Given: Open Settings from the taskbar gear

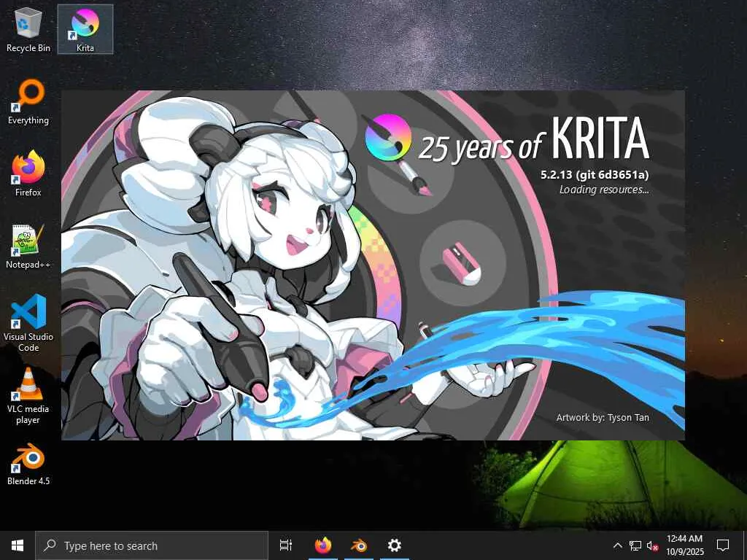Looking at the screenshot, I should [395, 545].
